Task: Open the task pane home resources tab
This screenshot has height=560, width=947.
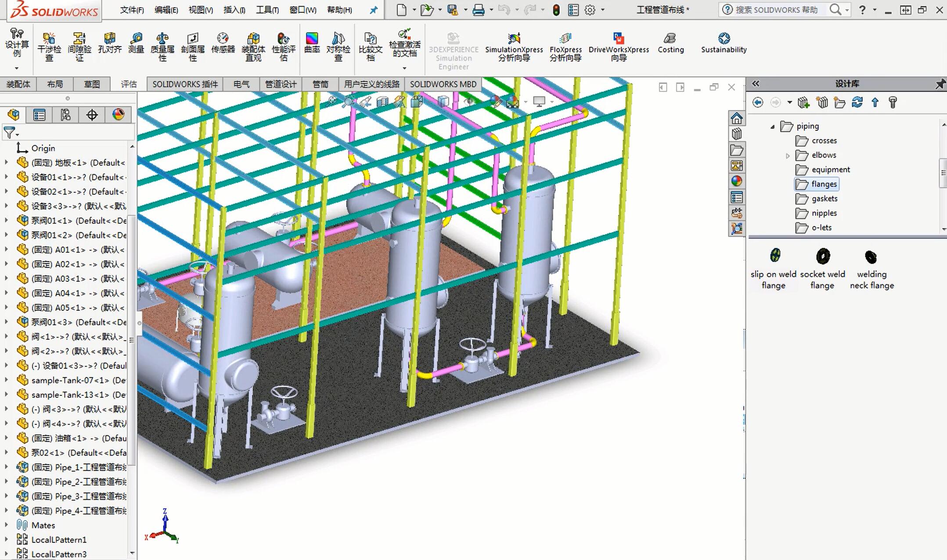Action: coord(737,118)
